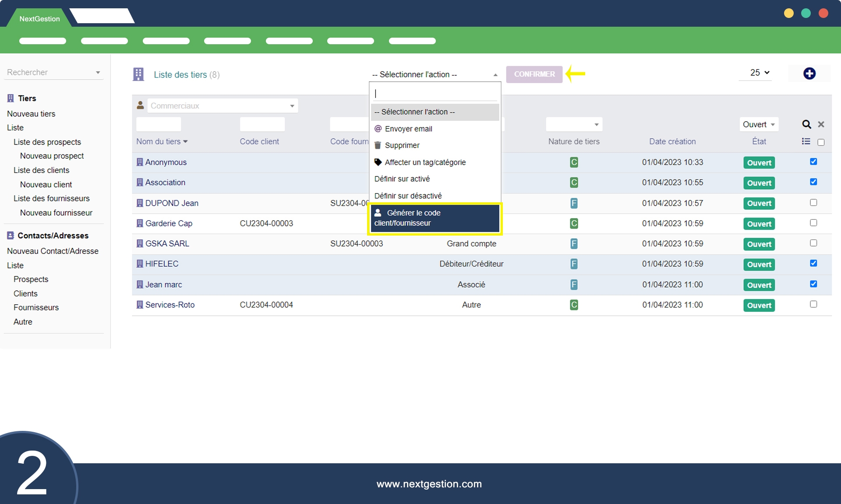Open the Commerciaux dropdown filter
Viewport: 841px width, 504px height.
pyautogui.click(x=222, y=106)
